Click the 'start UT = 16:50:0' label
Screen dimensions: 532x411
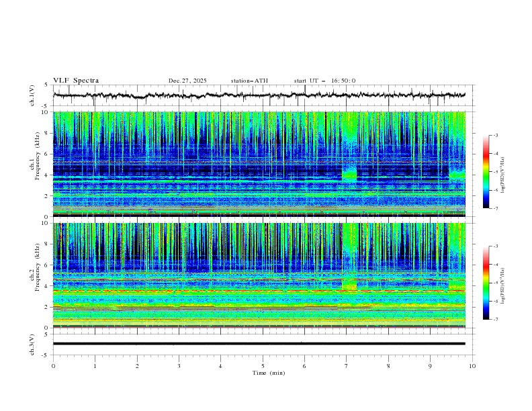324,81
